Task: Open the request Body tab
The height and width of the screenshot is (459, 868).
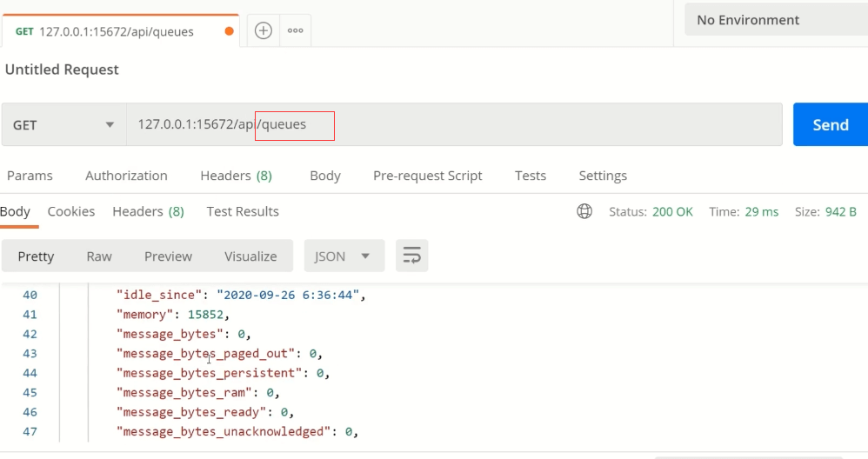Action: pos(325,176)
